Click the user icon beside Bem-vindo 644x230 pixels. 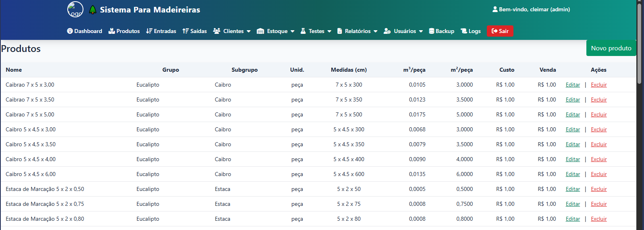(495, 9)
